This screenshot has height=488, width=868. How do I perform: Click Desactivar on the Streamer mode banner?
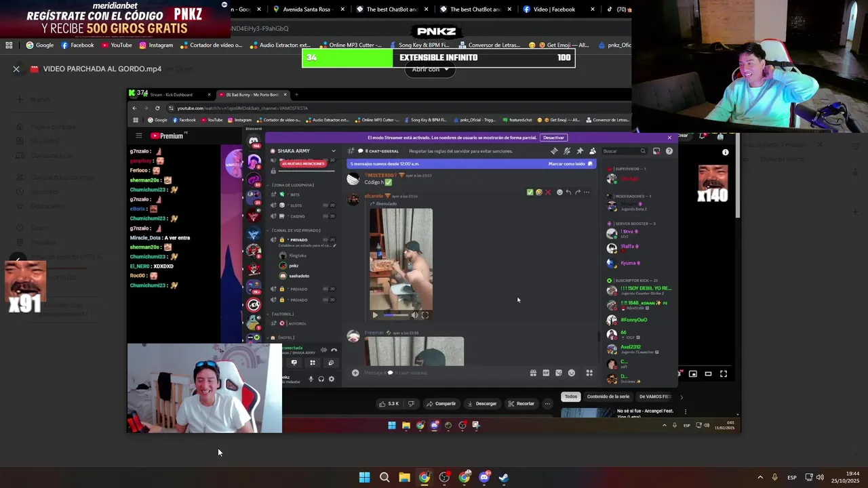[x=553, y=138]
